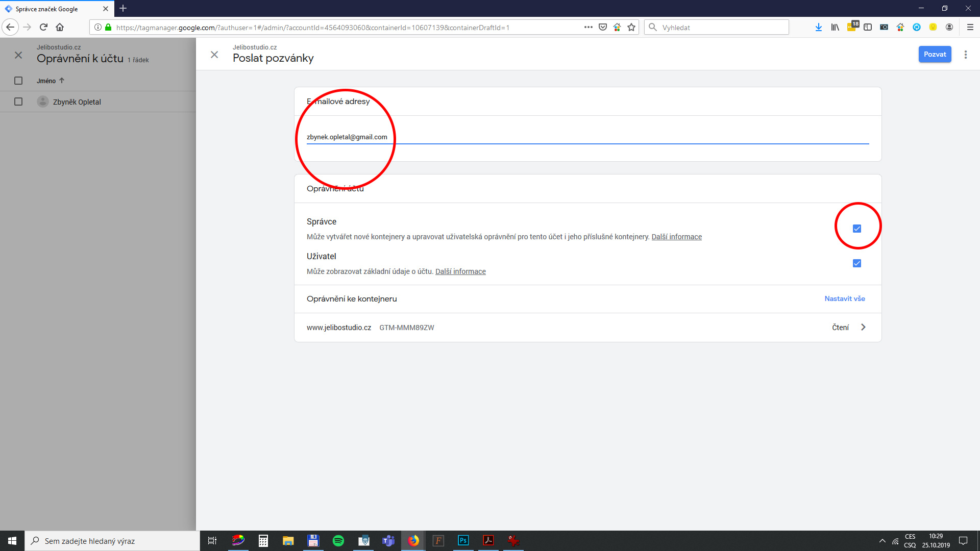Screen dimensions: 980x551
Task: Click the blue sync circular-arrows extension icon
Action: tap(917, 27)
